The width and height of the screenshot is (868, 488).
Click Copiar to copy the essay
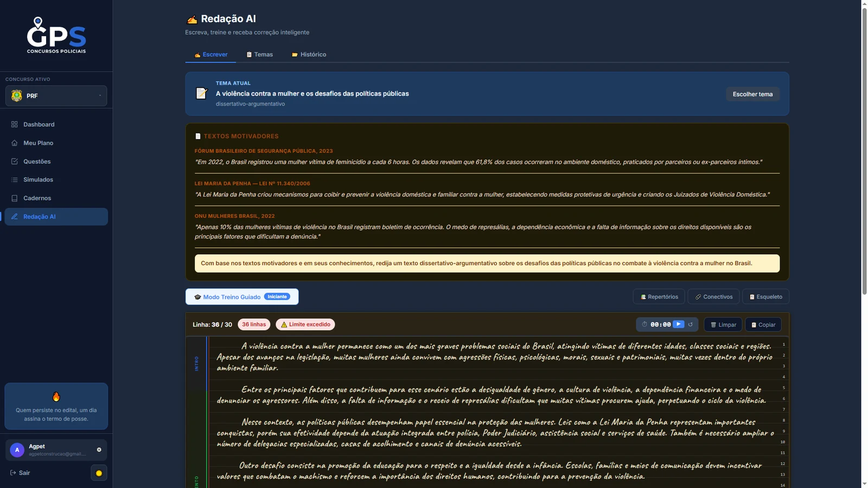[x=763, y=325]
